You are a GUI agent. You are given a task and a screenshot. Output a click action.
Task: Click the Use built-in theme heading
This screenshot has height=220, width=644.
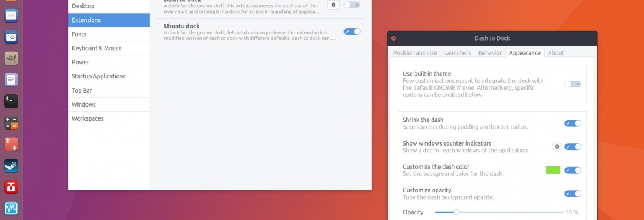coord(427,73)
